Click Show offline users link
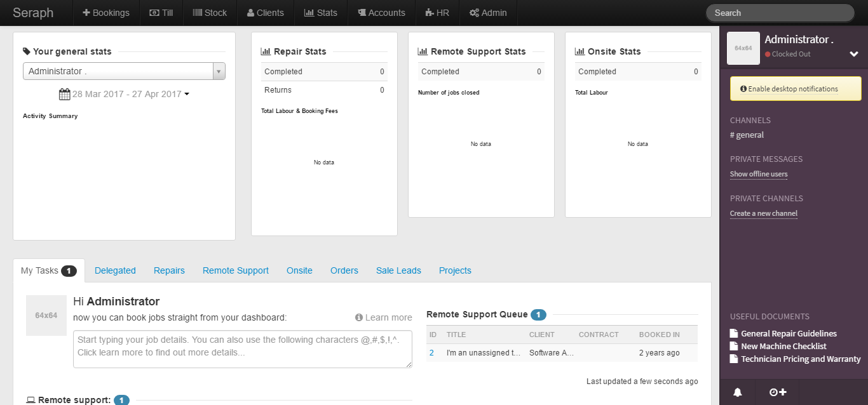 coord(758,174)
